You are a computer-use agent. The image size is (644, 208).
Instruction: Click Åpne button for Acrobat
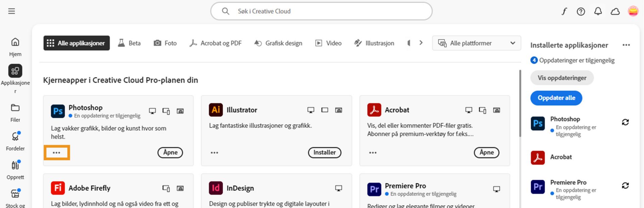coord(487,152)
